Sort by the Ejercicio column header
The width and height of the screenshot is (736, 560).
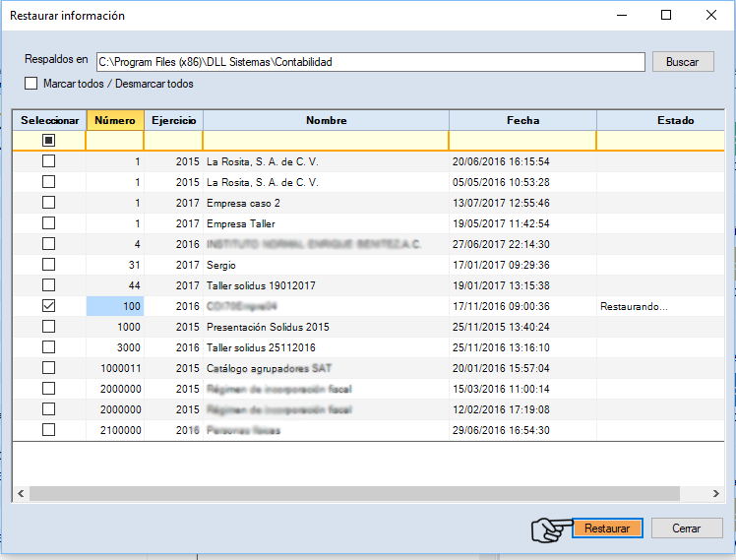[x=173, y=120]
